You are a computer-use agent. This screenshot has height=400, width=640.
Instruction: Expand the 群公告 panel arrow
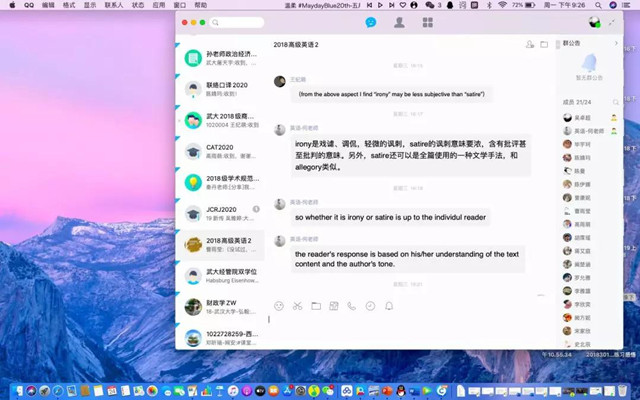[616, 44]
